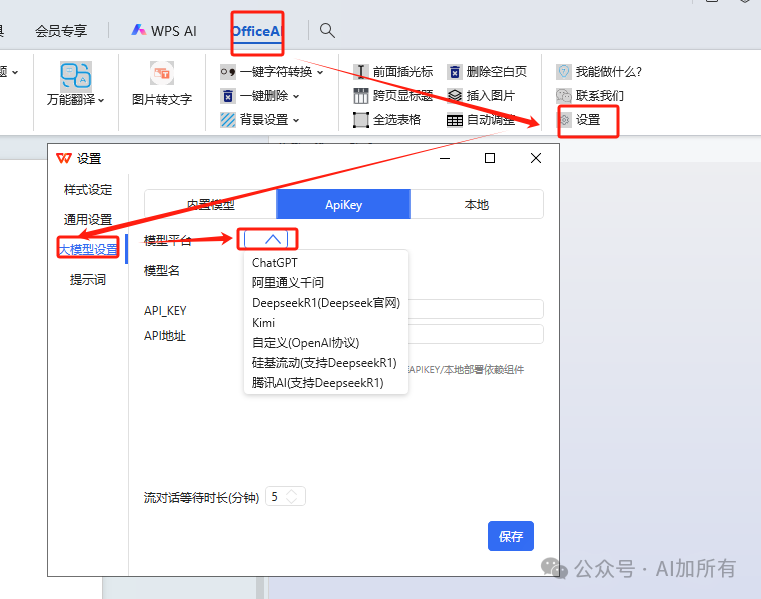Maximize the 设置 dialog window
761x599 pixels.
pyautogui.click(x=490, y=158)
